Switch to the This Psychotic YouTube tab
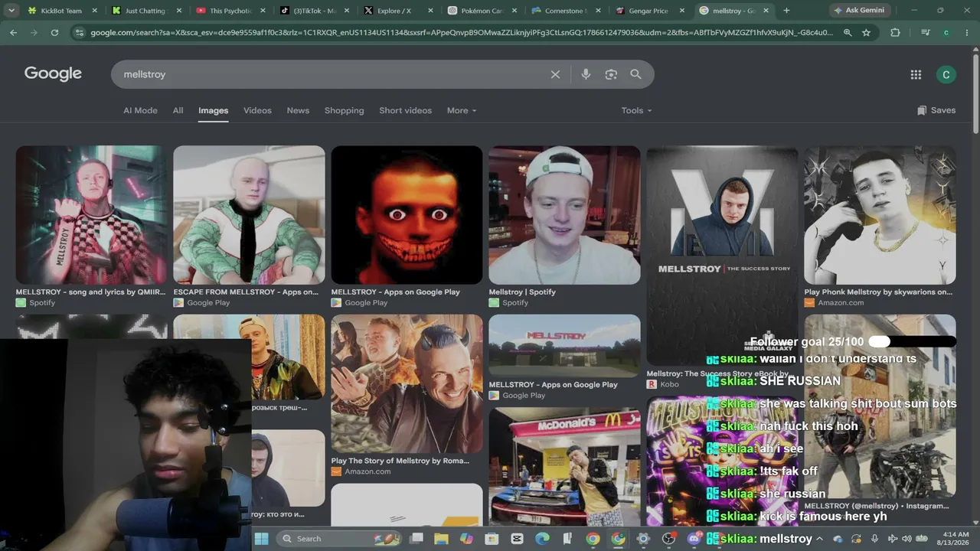 230,11
